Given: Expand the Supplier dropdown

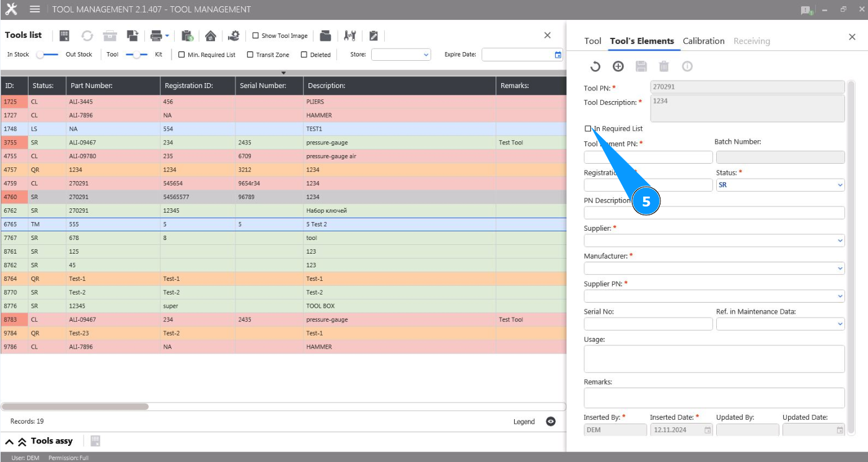Looking at the screenshot, I should point(714,241).
